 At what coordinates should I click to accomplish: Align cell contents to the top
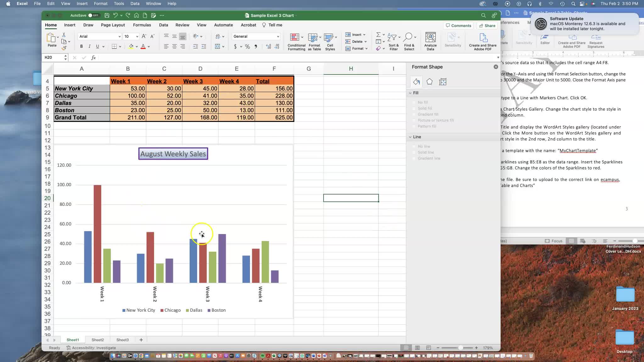coord(166,36)
